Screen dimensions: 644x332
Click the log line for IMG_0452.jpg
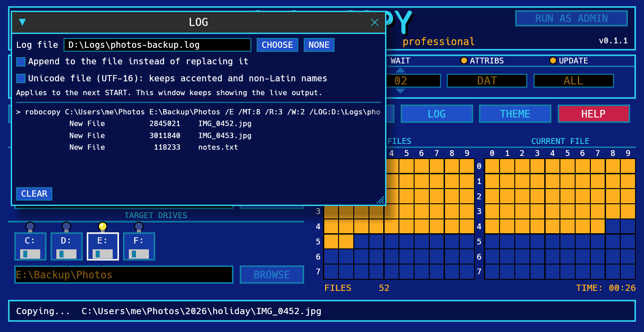tap(199, 124)
